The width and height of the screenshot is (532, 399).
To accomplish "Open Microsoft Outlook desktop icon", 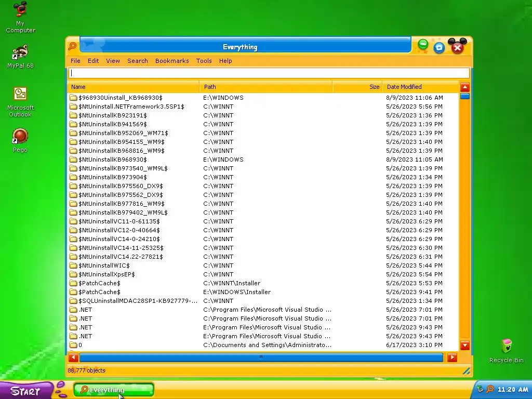I will tap(20, 102).
